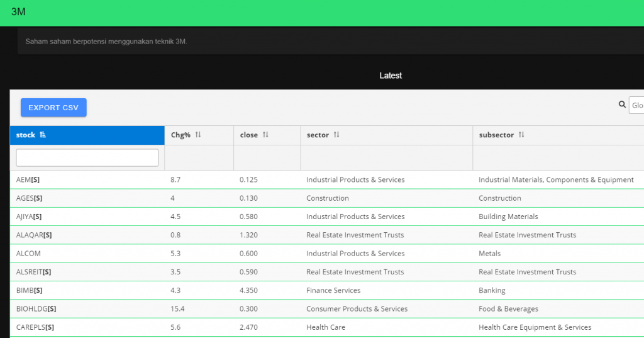This screenshot has height=338, width=644.
Task: Type in the stock filter box
Action: [87, 158]
